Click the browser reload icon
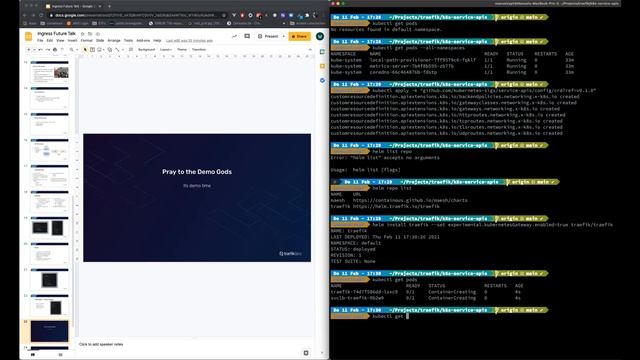Screen dimensions: 640x360 pyautogui.click(x=41, y=15)
